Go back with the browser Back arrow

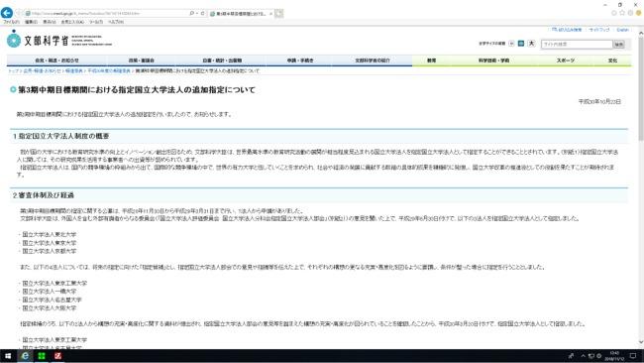pyautogui.click(x=7, y=13)
